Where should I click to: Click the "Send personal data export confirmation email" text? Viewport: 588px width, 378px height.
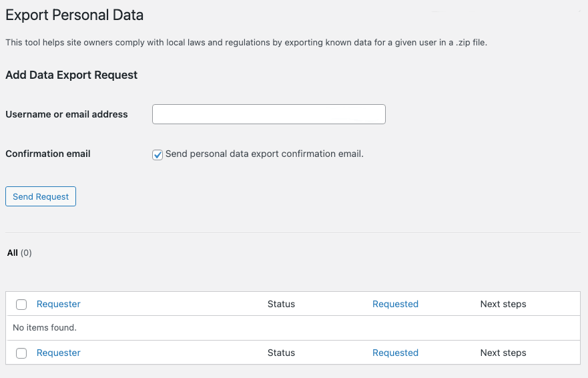[264, 154]
